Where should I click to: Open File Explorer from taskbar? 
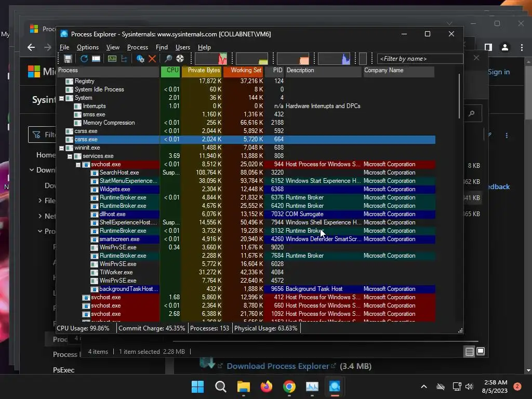coord(243,387)
